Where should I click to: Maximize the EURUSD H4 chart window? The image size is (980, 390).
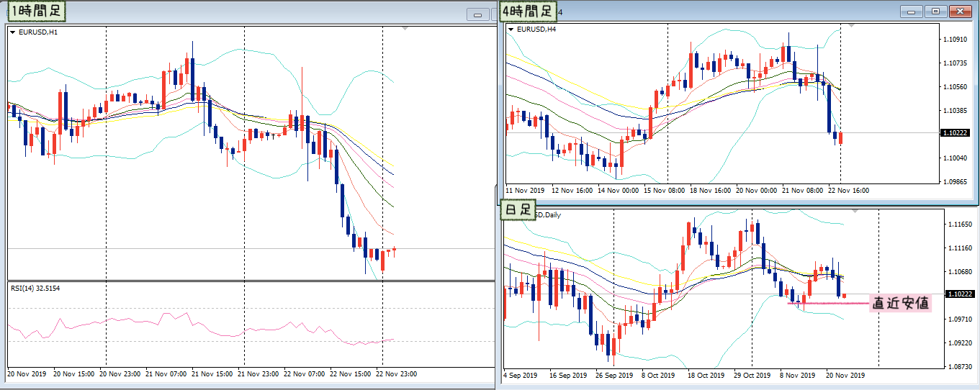click(935, 12)
